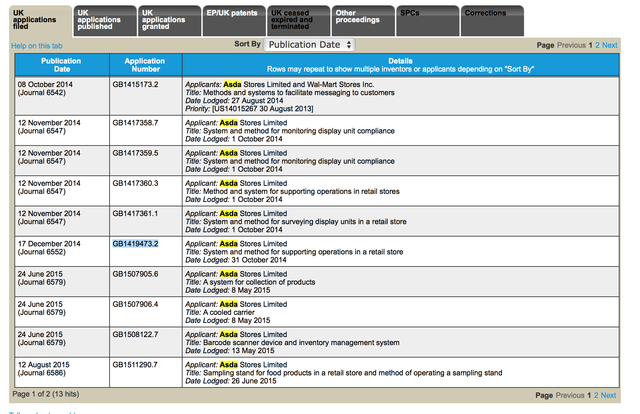Go to page 2 in bottom pagination
640x414 pixels.
pyautogui.click(x=596, y=395)
